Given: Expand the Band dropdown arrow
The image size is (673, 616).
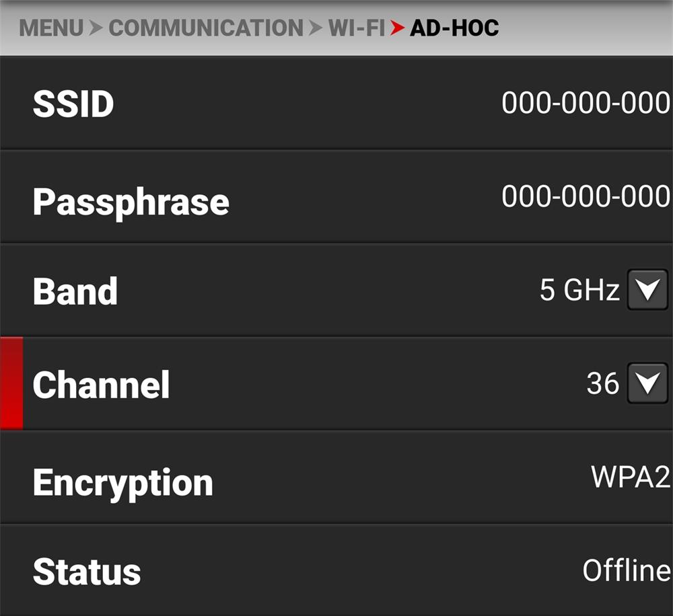Looking at the screenshot, I should (647, 290).
